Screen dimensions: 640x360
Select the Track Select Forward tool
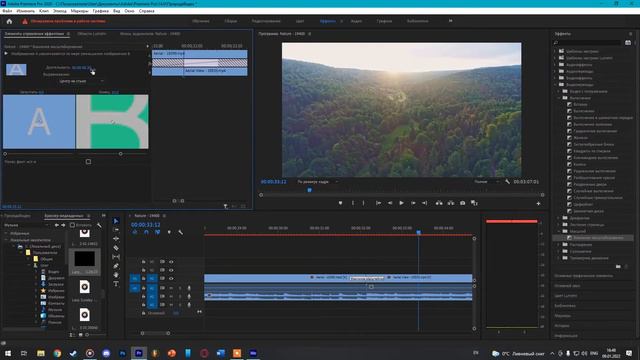tap(116, 230)
